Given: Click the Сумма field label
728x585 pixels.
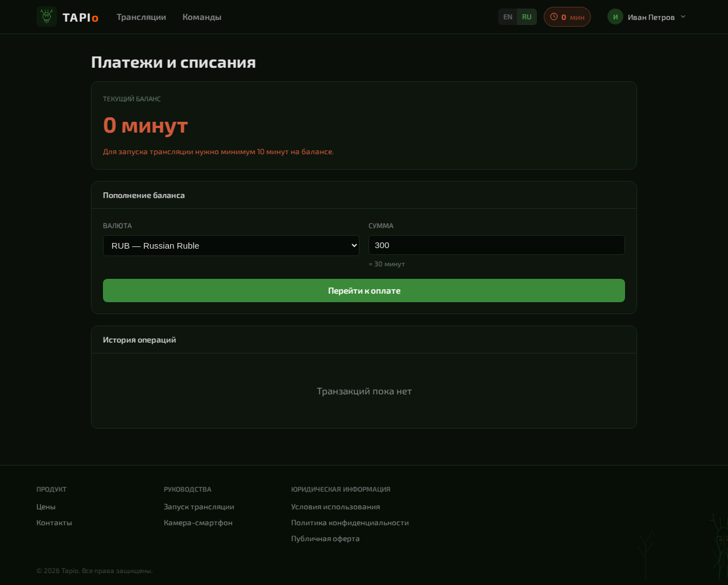Looking at the screenshot, I should (x=381, y=226).
